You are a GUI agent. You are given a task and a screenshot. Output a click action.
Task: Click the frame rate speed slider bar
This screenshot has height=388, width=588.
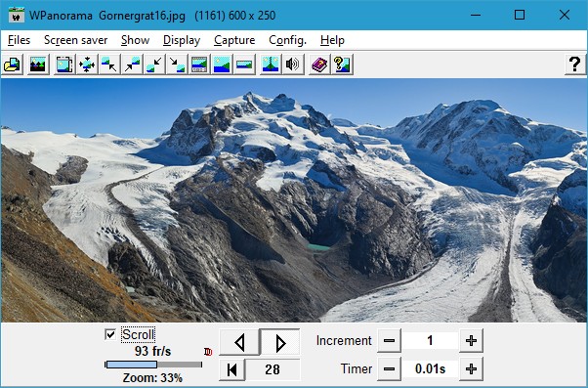click(153, 365)
